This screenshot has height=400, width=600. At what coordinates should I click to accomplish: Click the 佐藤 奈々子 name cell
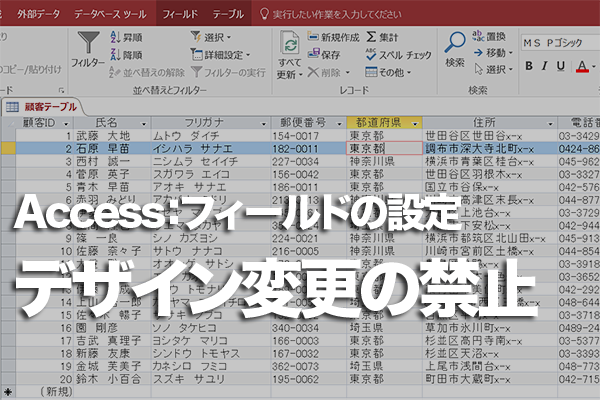tap(112, 251)
